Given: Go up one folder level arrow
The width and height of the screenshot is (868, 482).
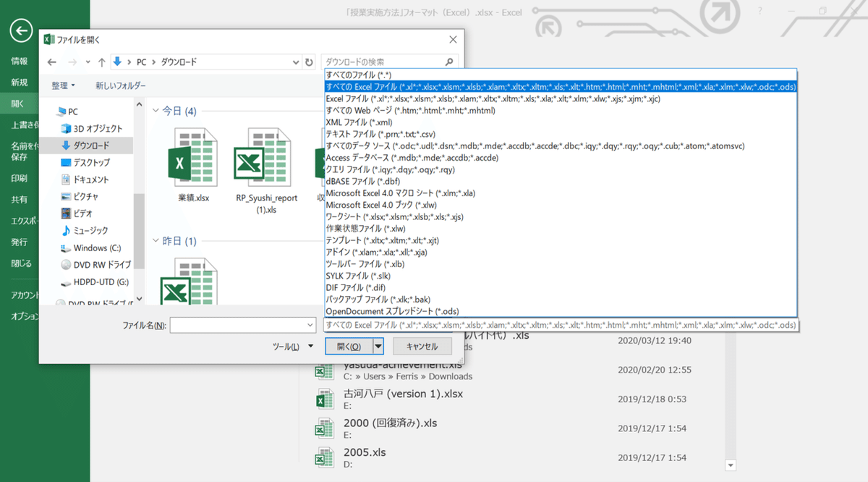Looking at the screenshot, I should [x=101, y=62].
